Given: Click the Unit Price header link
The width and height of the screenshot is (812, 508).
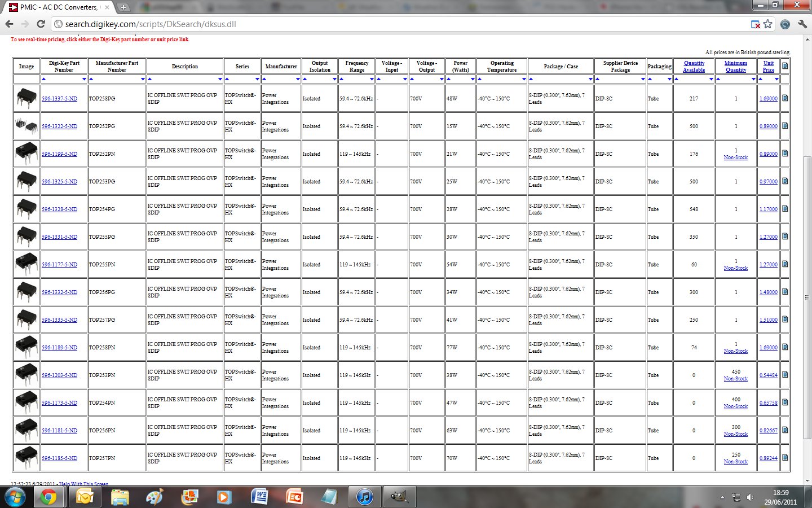Looking at the screenshot, I should [769, 67].
